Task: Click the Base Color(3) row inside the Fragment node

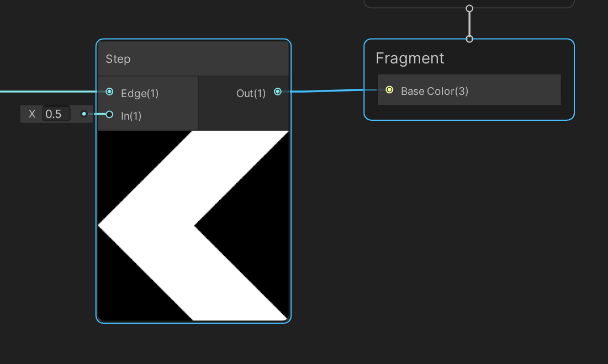Action: [468, 89]
